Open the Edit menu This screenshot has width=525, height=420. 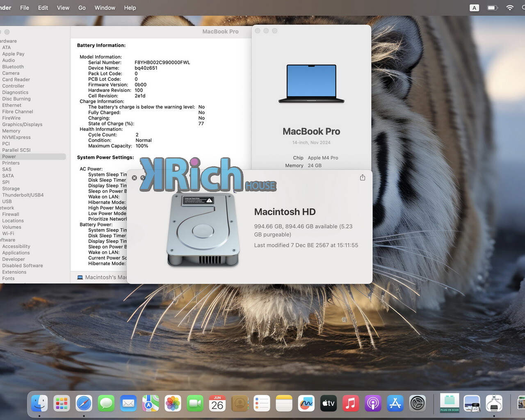coord(43,8)
